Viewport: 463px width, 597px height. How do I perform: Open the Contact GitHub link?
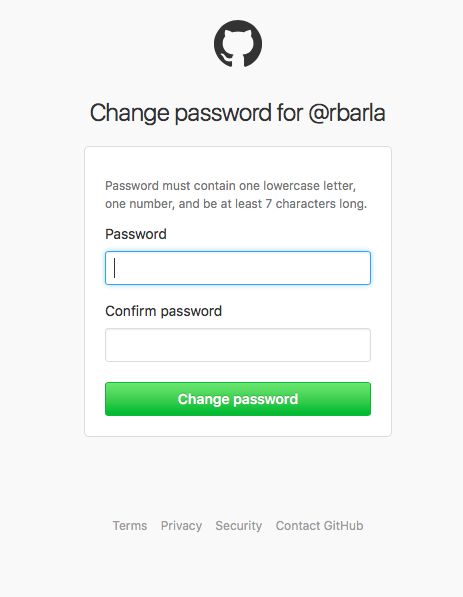click(319, 525)
